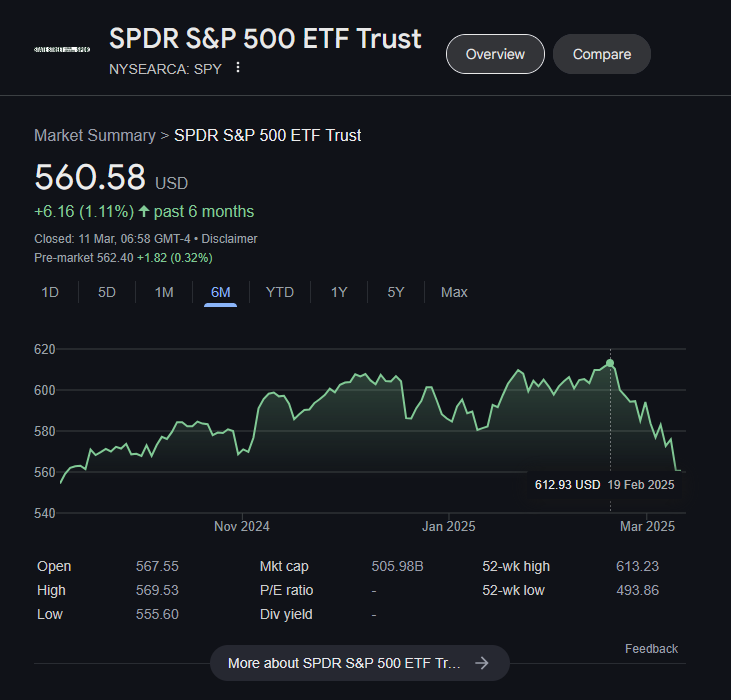This screenshot has height=700, width=731.
Task: Click the State Street SPDR logo
Action: coord(62,49)
